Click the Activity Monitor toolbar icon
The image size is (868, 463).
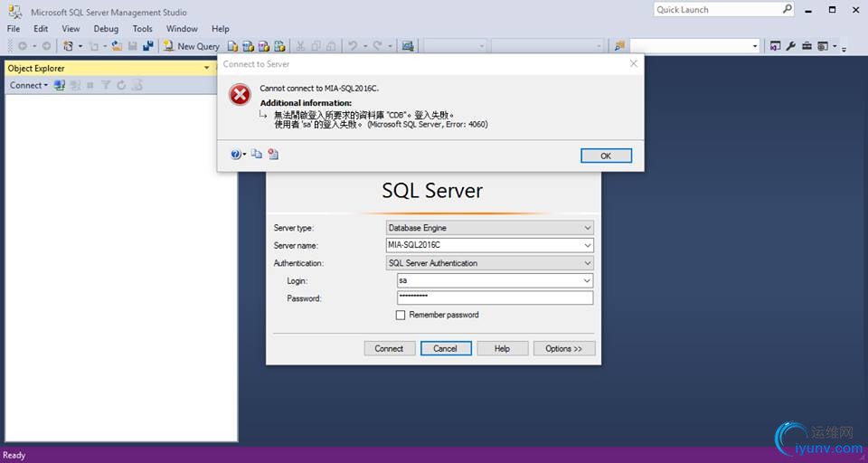(x=408, y=46)
